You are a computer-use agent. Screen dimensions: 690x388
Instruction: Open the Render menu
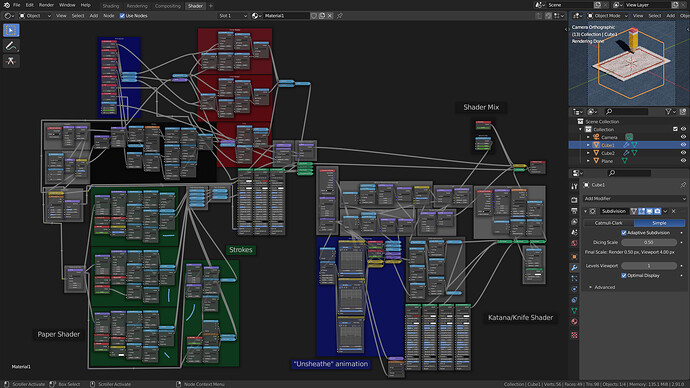(x=46, y=5)
